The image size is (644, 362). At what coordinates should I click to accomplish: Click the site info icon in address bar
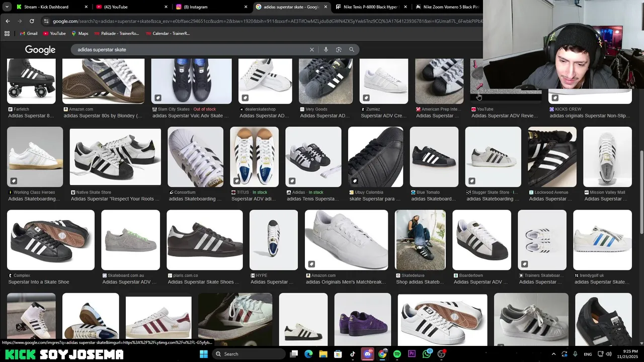[x=46, y=21]
